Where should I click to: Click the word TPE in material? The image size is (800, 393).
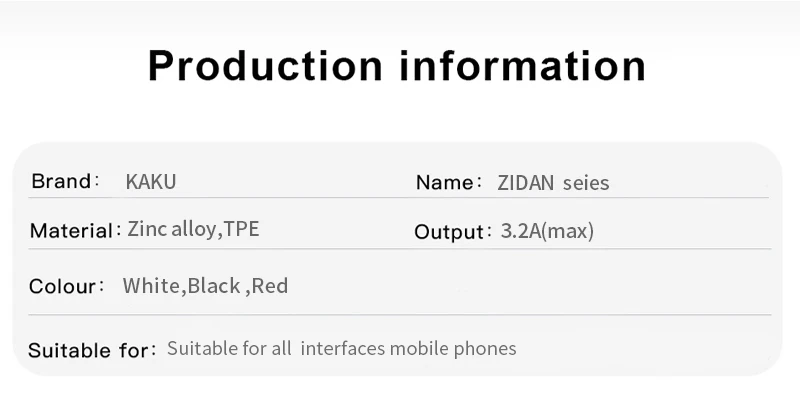click(242, 229)
